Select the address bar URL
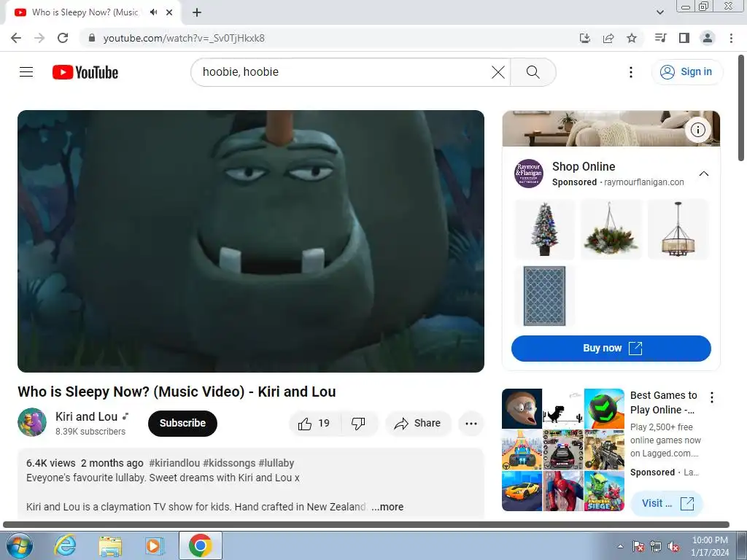The image size is (747, 560). (x=184, y=38)
